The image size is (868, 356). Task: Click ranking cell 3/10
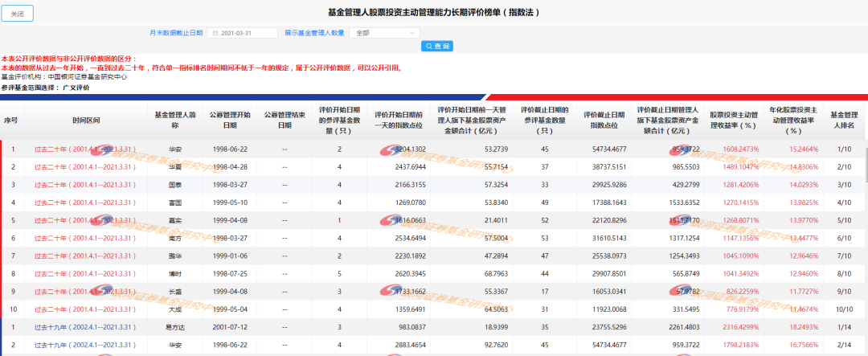click(x=844, y=185)
